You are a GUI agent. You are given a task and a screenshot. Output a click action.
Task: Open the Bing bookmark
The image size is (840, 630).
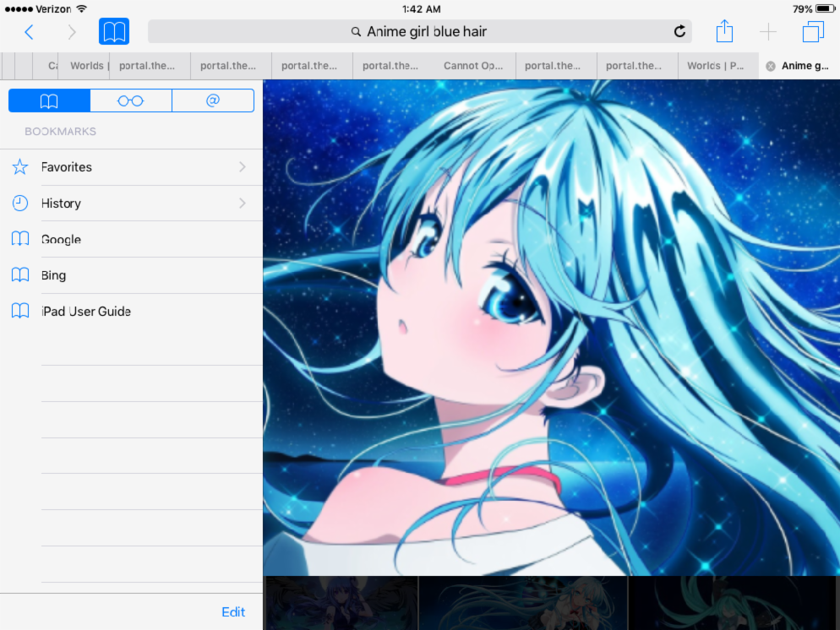[131, 275]
